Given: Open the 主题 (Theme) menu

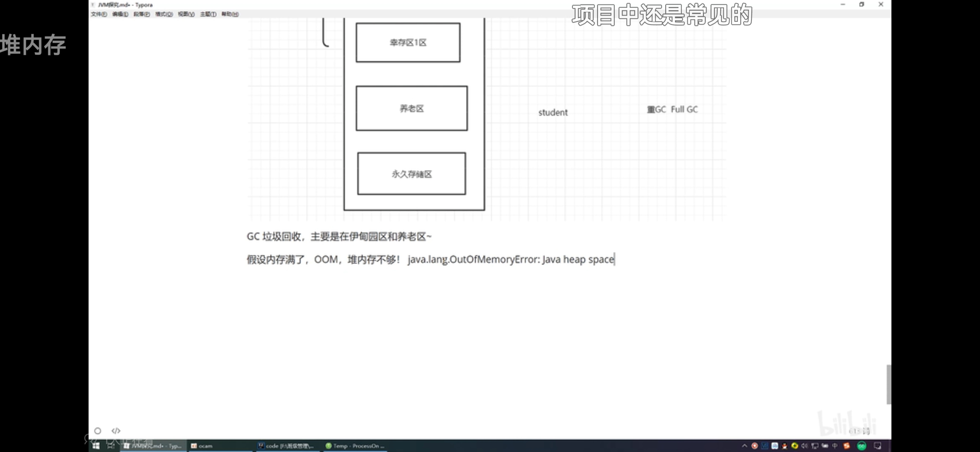Looking at the screenshot, I should (208, 14).
